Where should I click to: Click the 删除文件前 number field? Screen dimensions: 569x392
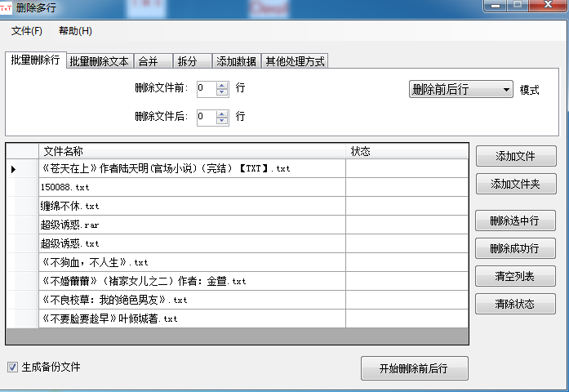click(x=207, y=89)
